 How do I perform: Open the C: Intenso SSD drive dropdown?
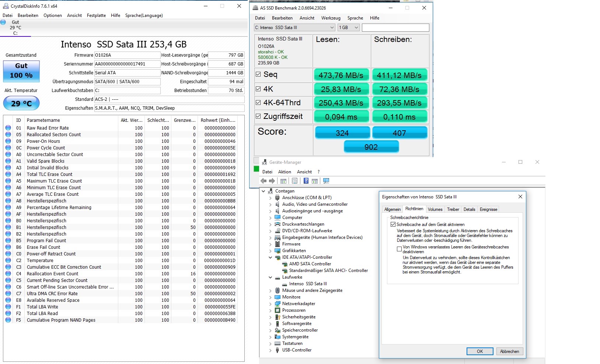pyautogui.click(x=294, y=28)
